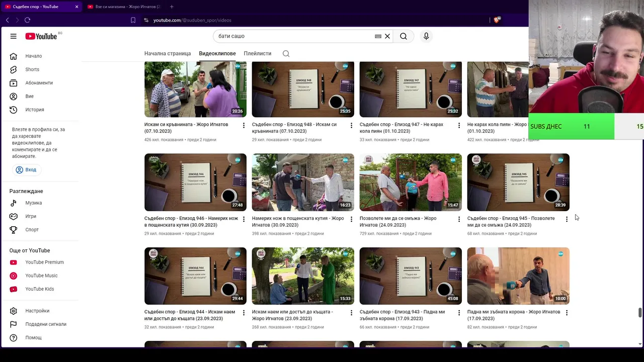
Task: Click the YouTube search input field
Action: click(x=294, y=36)
